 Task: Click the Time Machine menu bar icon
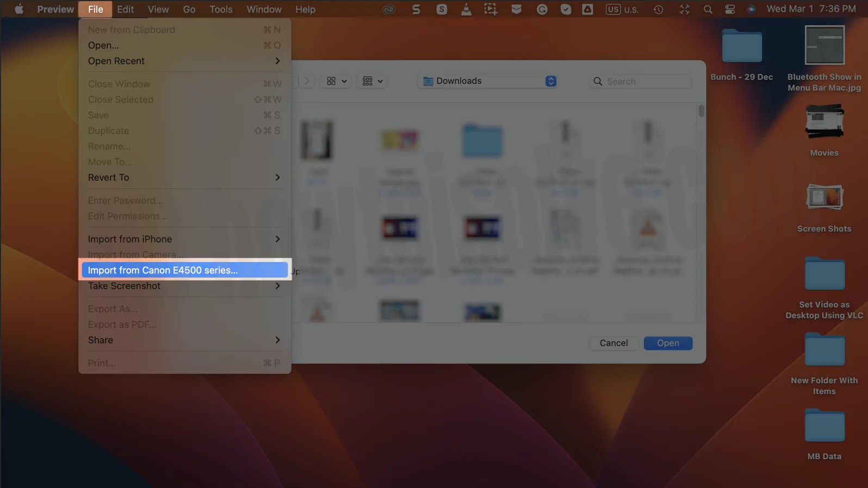tap(658, 9)
